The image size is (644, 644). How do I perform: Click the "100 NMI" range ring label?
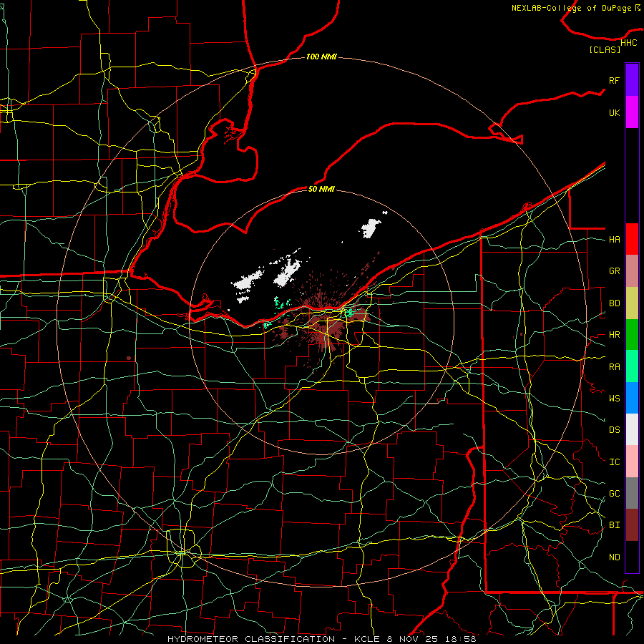321,57
